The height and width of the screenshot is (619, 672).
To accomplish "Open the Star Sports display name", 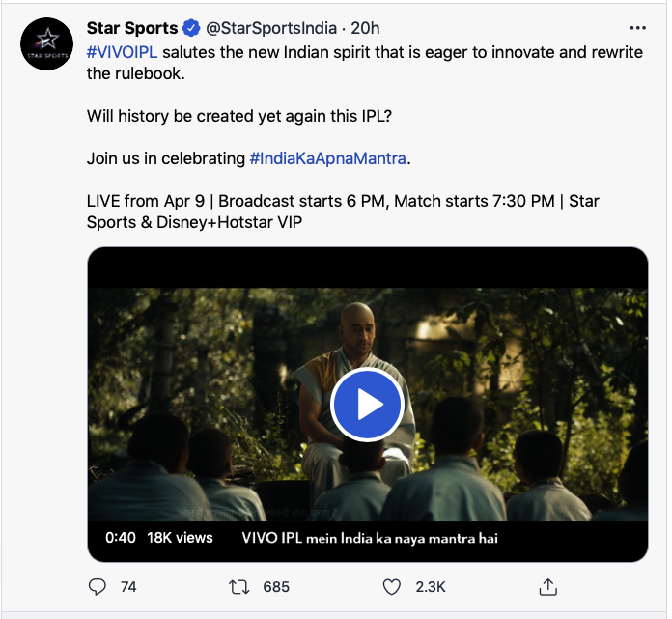I will coord(132,28).
